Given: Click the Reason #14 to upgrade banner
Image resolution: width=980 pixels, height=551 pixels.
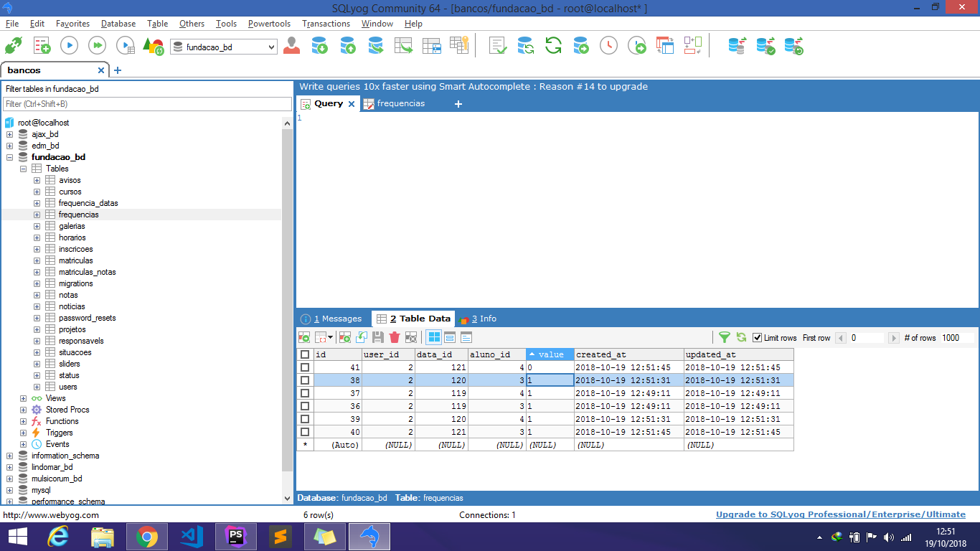Looking at the screenshot, I should click(x=473, y=87).
